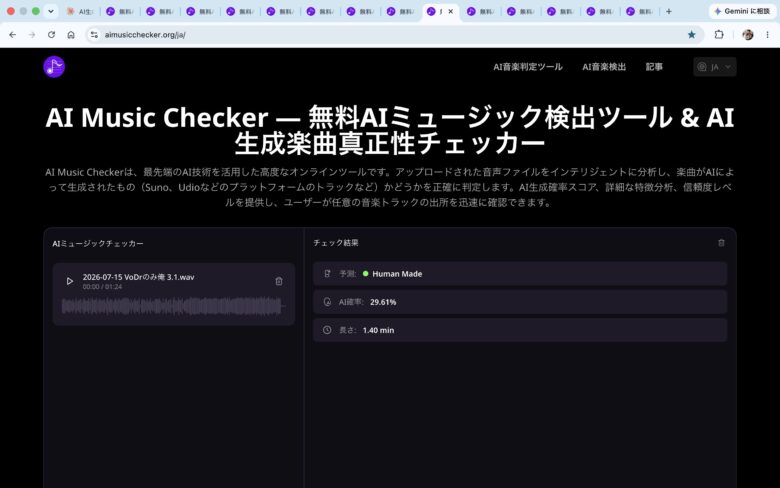Click the address bar URL aimusicchecker.org/ja/
This screenshot has width=780, height=488.
coord(145,35)
